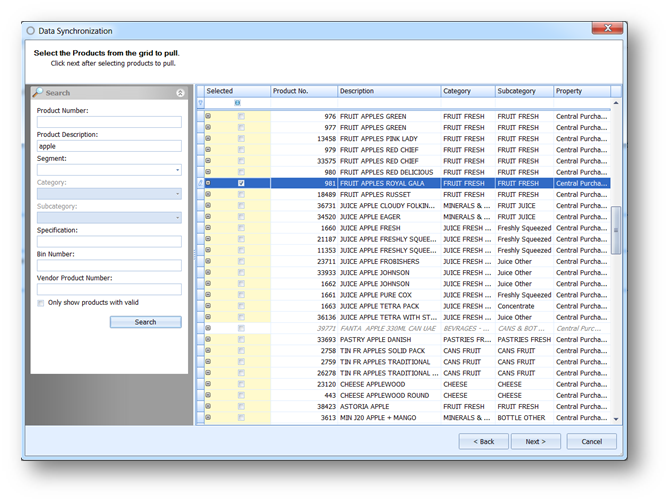Click the select-all icon under Selected header
The height and width of the screenshot is (503, 670).
click(237, 103)
